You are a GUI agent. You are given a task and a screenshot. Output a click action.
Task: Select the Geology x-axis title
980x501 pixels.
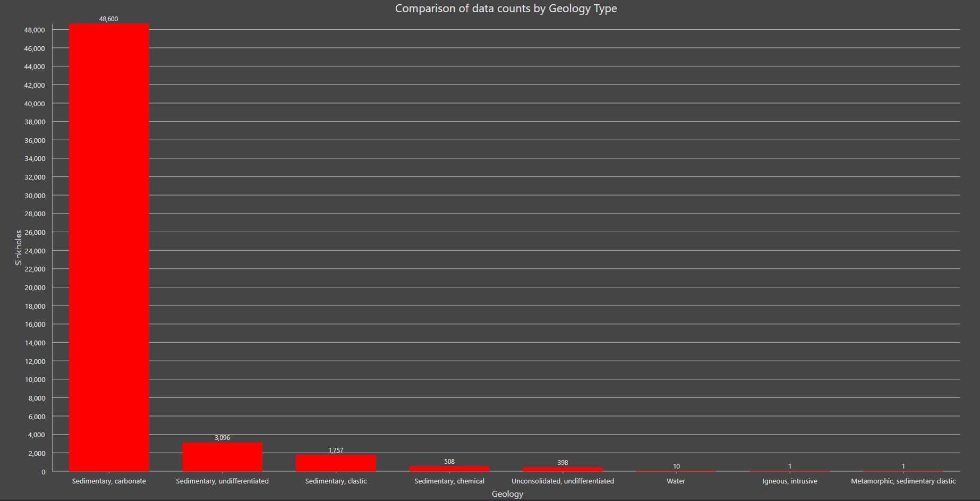[x=507, y=494]
